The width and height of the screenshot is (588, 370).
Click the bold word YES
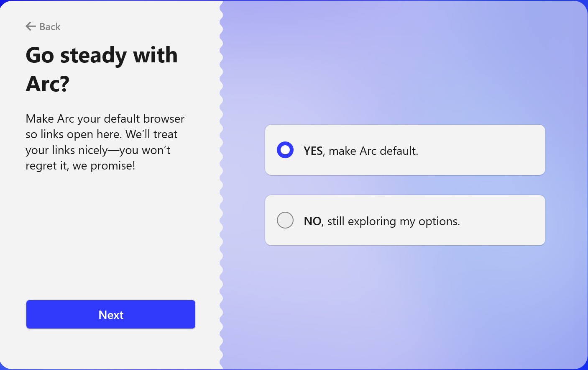point(313,151)
